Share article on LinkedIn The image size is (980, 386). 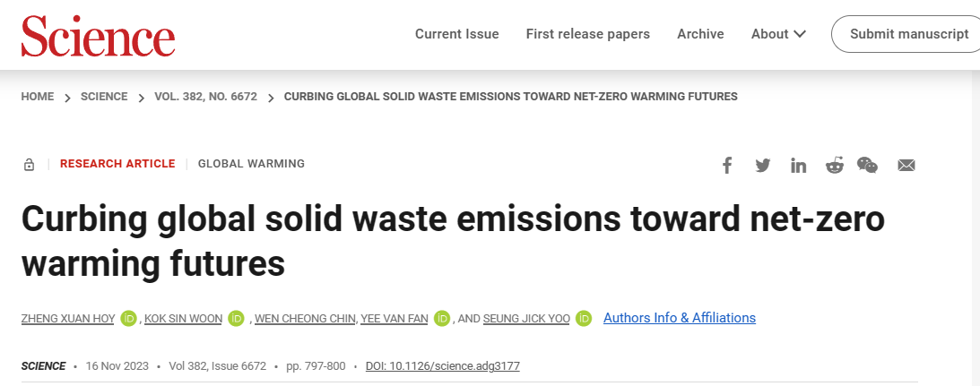pyautogui.click(x=798, y=166)
